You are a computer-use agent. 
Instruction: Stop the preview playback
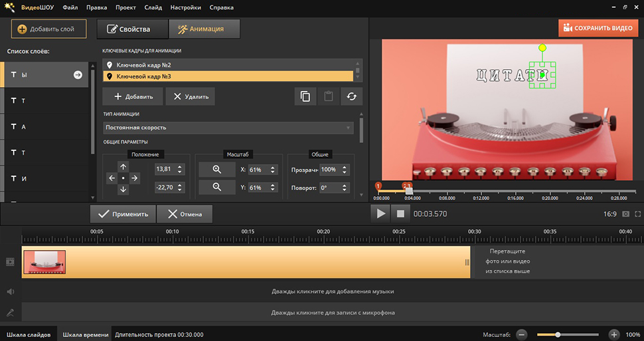click(x=400, y=213)
